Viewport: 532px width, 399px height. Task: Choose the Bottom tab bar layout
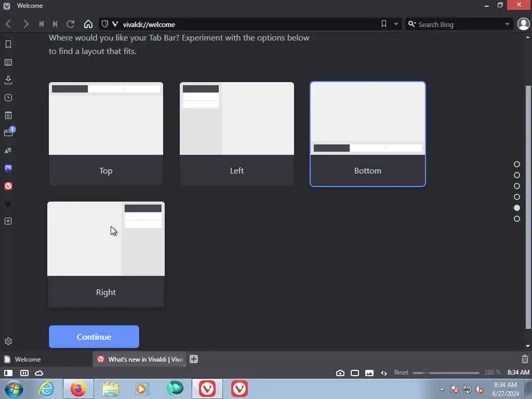click(x=368, y=134)
